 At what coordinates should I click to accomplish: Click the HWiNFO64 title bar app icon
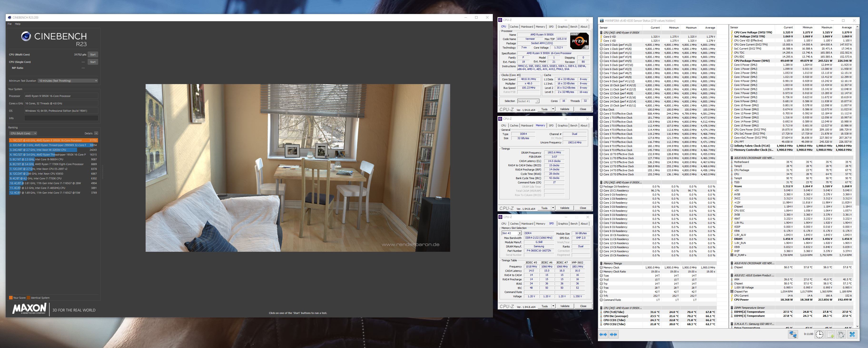pyautogui.click(x=602, y=20)
